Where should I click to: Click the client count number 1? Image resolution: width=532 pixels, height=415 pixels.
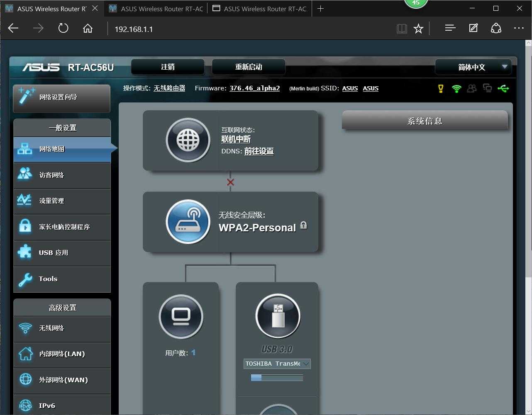(193, 352)
